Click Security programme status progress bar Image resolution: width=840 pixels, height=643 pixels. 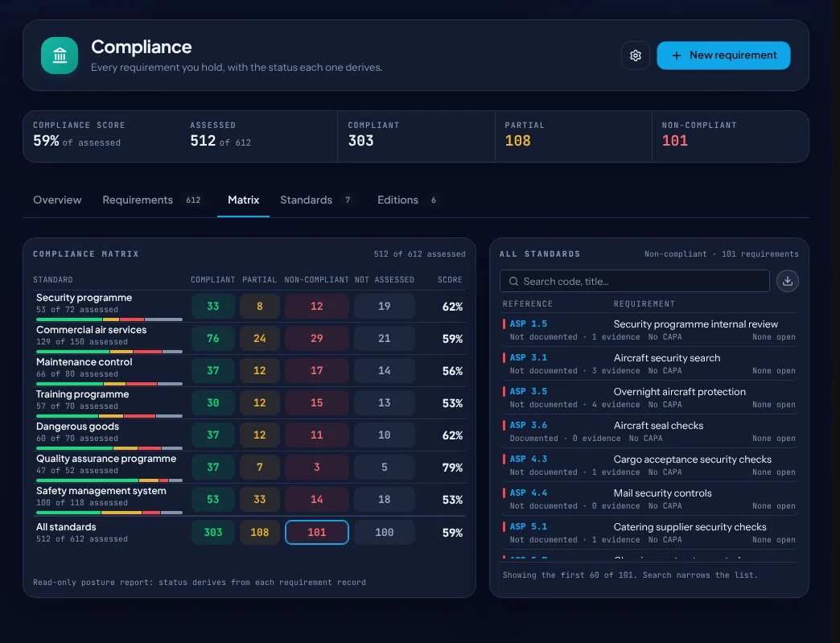pos(109,319)
